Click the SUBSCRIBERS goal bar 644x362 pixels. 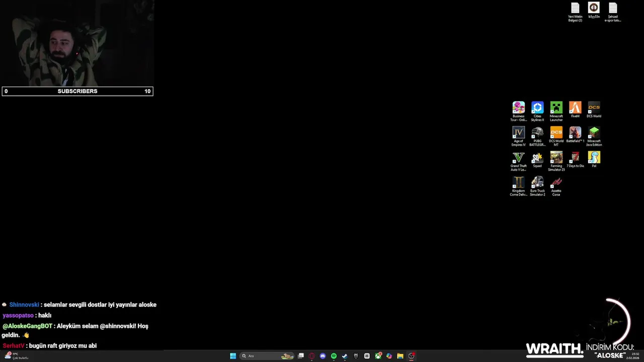tap(77, 91)
